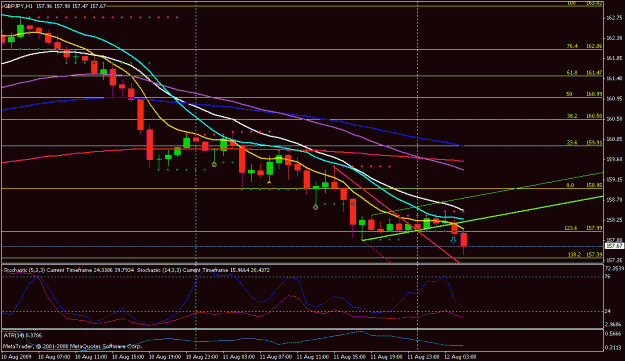Select the blue down arrow marker
Screen dimensions: 625x361
coord(453,240)
